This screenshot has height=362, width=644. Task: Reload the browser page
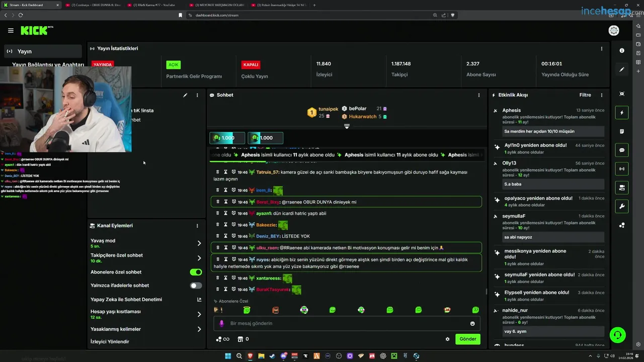[21, 15]
